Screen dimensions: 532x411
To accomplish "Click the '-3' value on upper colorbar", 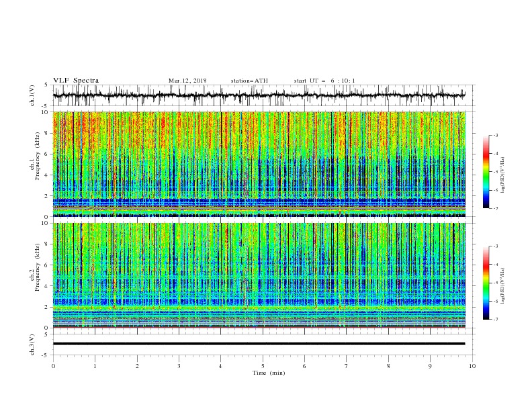I will tap(495, 135).
